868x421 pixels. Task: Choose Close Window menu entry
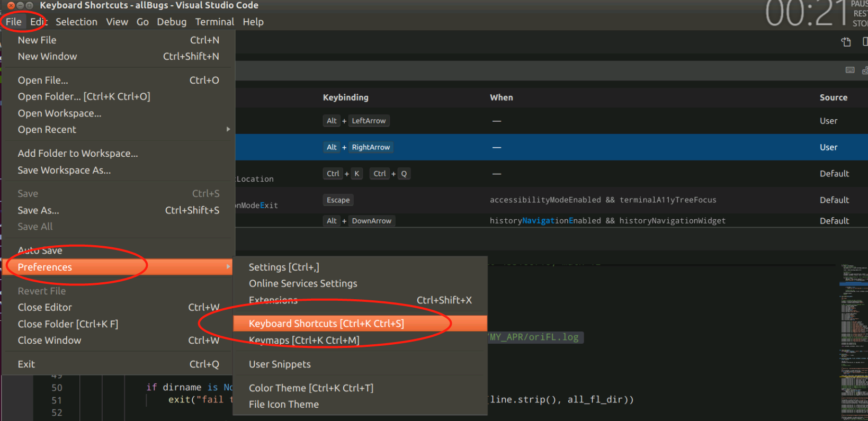pos(119,341)
